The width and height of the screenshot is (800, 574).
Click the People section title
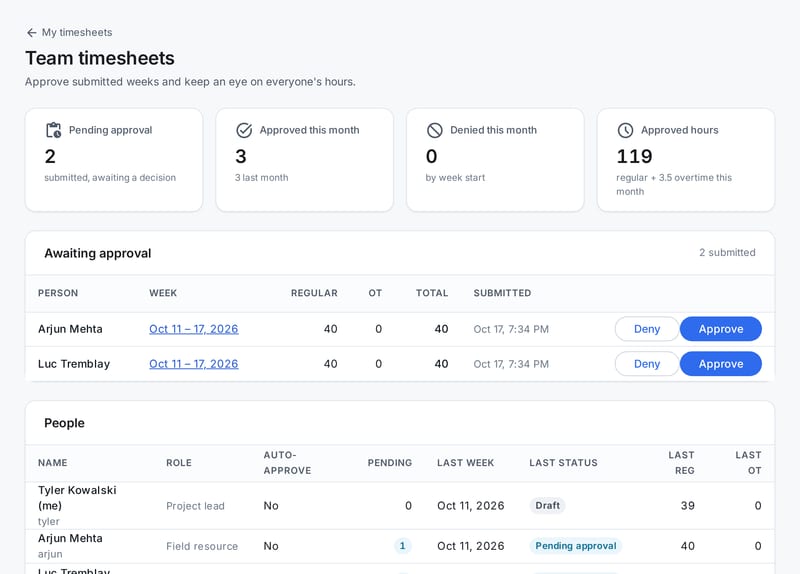pyautogui.click(x=64, y=423)
